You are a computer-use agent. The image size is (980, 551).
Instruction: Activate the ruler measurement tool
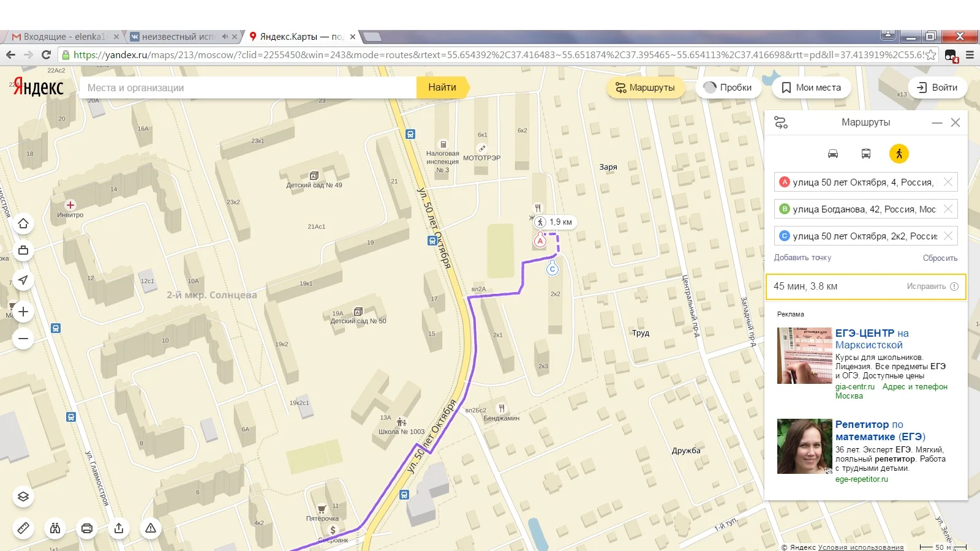[23, 528]
